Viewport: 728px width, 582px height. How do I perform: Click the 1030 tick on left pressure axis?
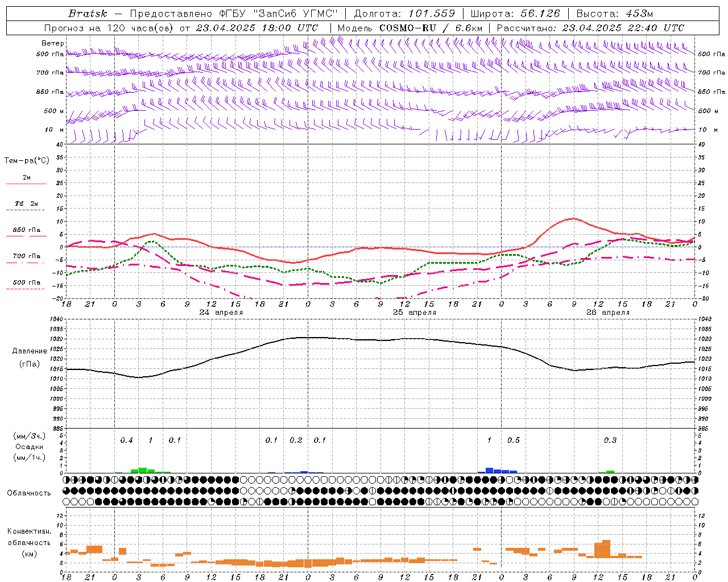click(x=57, y=339)
